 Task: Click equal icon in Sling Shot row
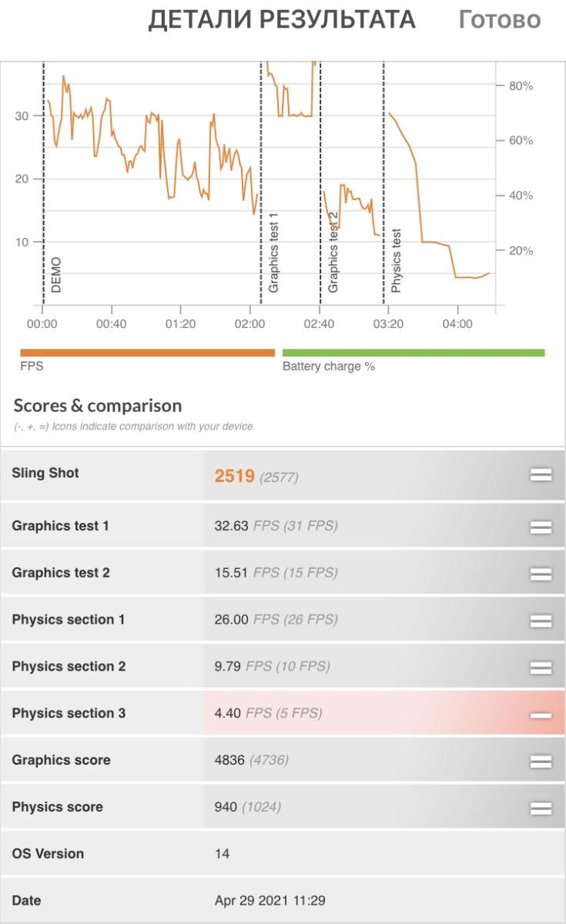tap(541, 475)
